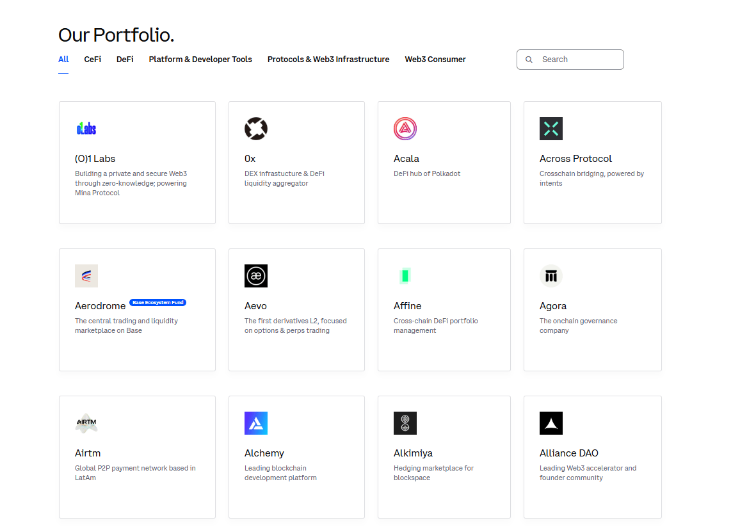Open the Across Protocol title link
The image size is (756, 532).
pyautogui.click(x=575, y=159)
